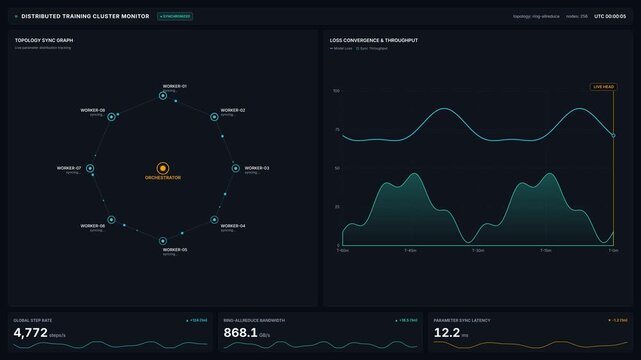Click the TOPOLOGY SYNC GRAPH heading
The image size is (641, 360).
(44, 40)
